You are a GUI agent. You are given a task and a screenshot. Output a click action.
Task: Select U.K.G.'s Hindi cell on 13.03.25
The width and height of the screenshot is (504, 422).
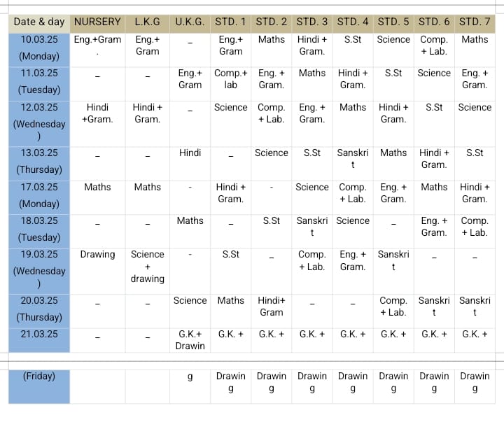190,153
